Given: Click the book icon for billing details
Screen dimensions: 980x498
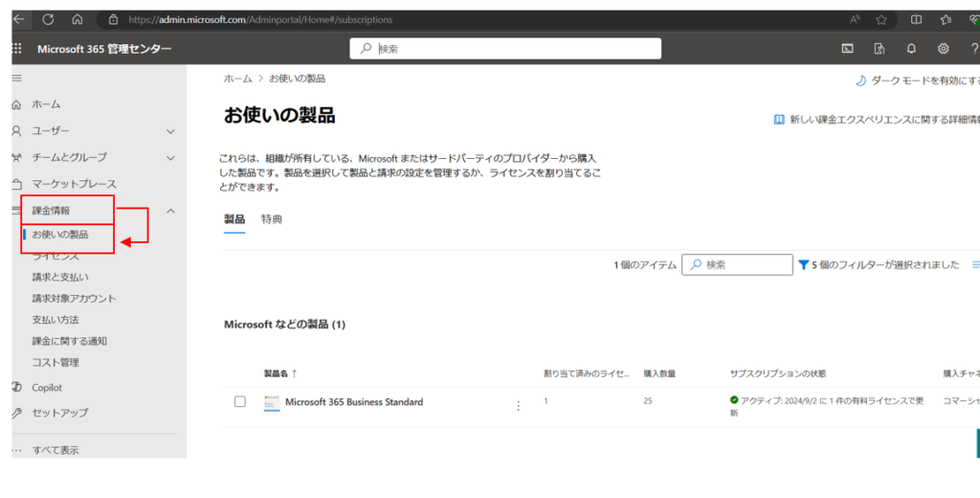Looking at the screenshot, I should pyautogui.click(x=779, y=120).
